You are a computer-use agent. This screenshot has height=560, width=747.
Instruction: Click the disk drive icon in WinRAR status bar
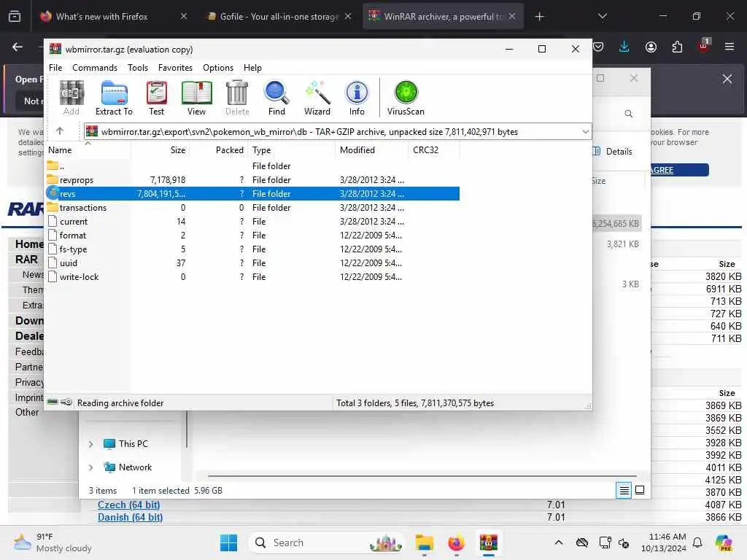click(53, 402)
